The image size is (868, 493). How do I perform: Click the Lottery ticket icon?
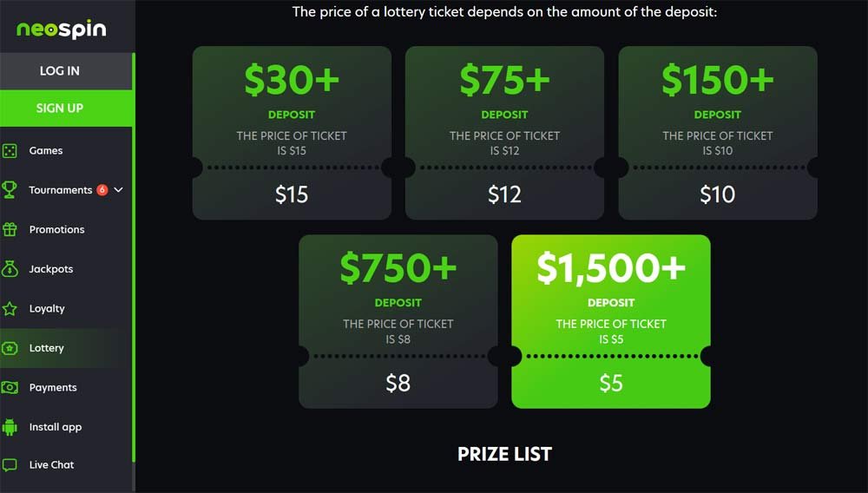tap(10, 348)
